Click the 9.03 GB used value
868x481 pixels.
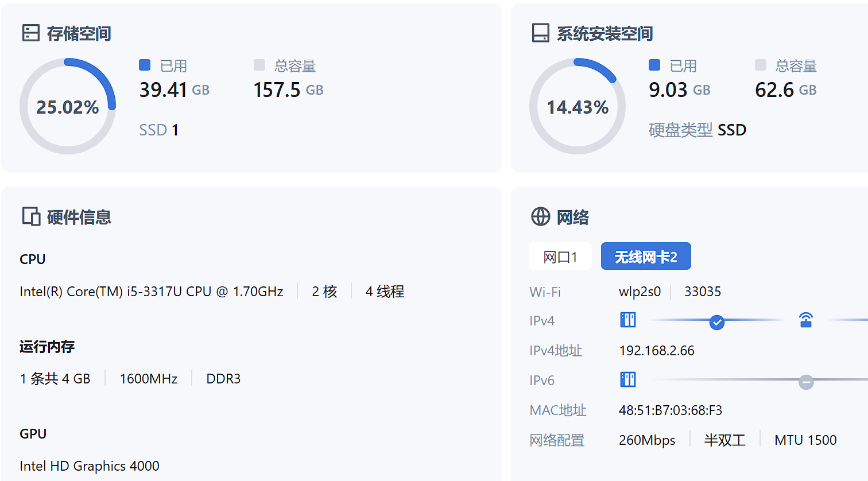point(680,90)
